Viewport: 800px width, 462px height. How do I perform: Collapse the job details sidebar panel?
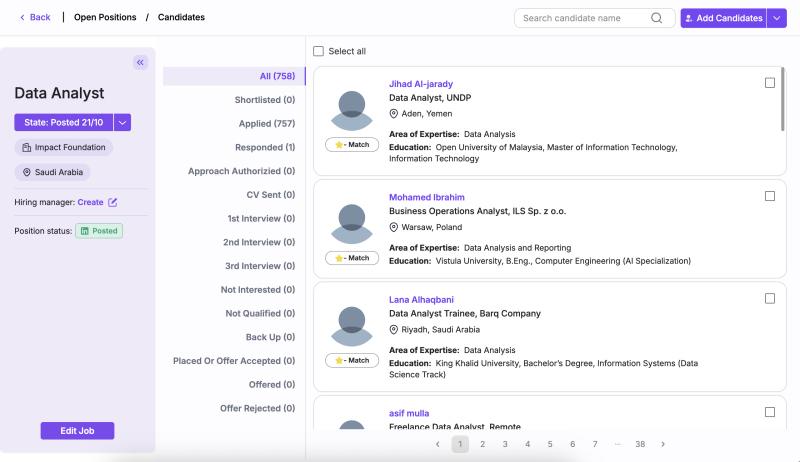[x=140, y=62]
